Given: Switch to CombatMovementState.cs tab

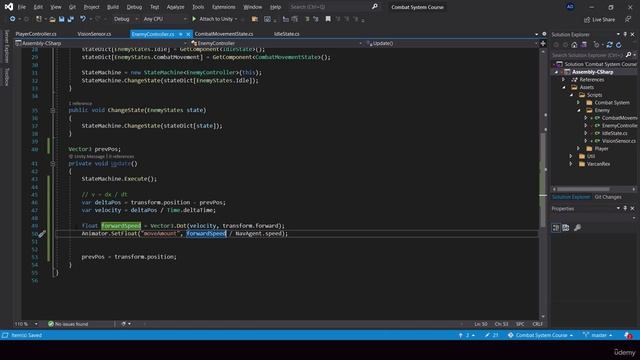Looking at the screenshot, I should coord(224,34).
